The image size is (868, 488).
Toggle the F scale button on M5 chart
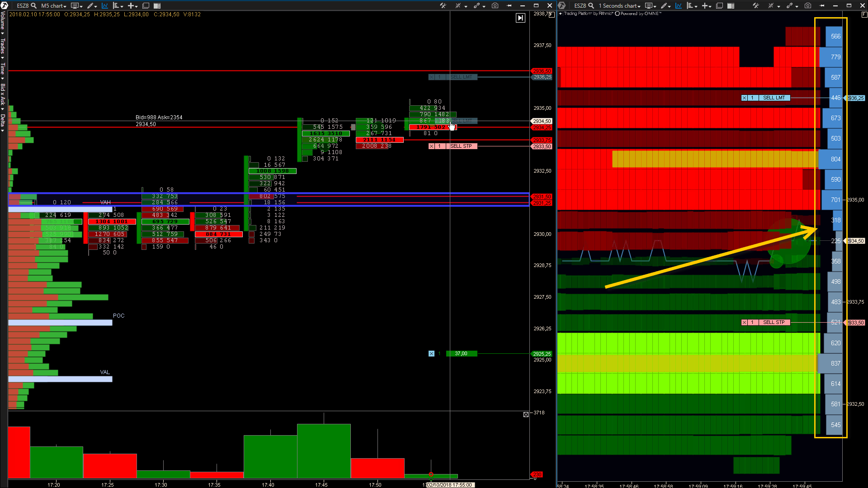click(552, 14)
